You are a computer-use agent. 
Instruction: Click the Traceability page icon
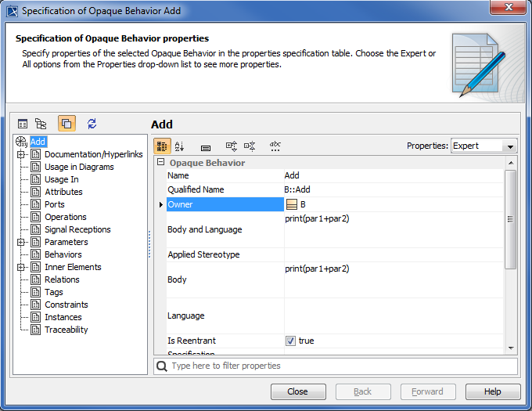click(x=36, y=330)
